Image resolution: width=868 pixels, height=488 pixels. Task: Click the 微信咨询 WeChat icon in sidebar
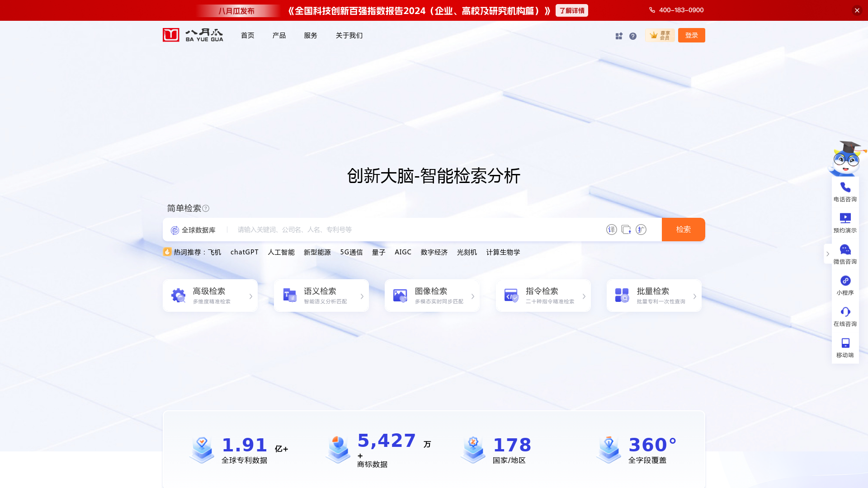(x=845, y=250)
